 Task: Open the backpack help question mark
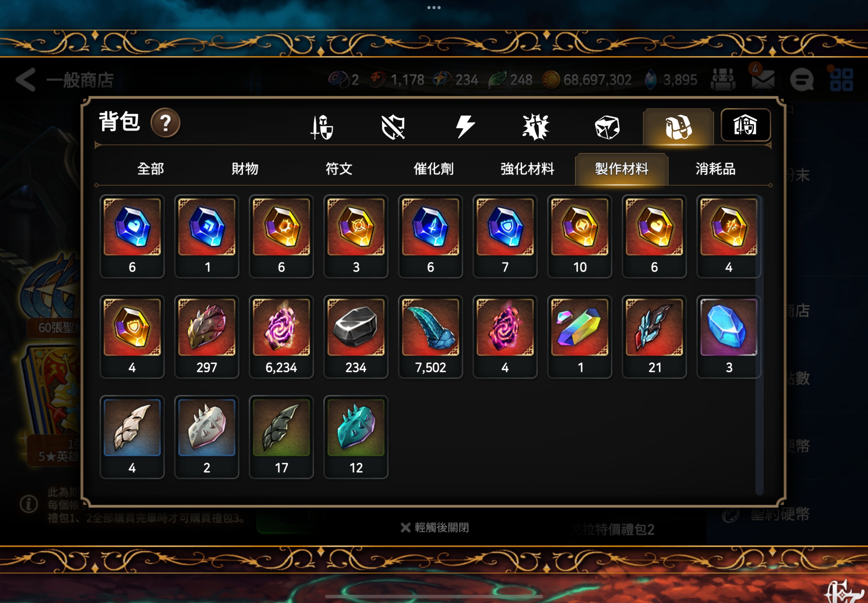[165, 123]
